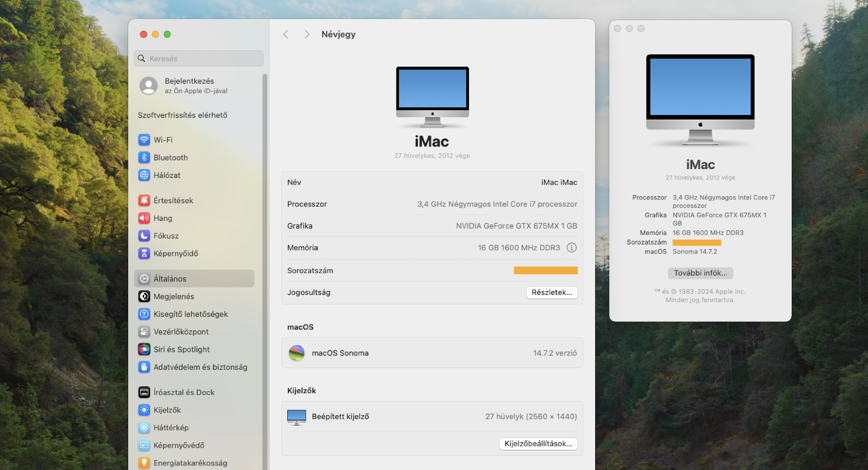This screenshot has height=470, width=868.
Task: Open Kisegítő lehetőségek accessibility settings
Action: point(190,314)
